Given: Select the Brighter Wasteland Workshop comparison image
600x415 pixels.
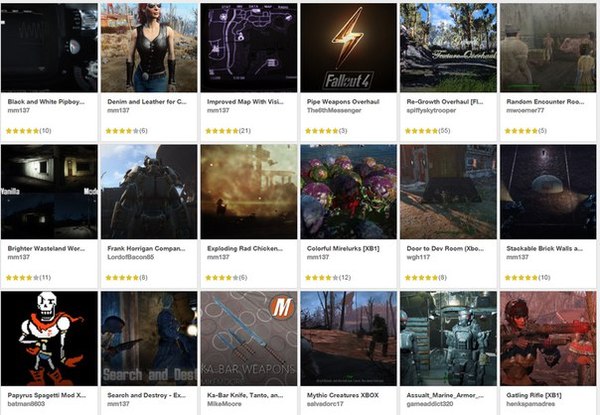Looking at the screenshot, I should pyautogui.click(x=49, y=192).
